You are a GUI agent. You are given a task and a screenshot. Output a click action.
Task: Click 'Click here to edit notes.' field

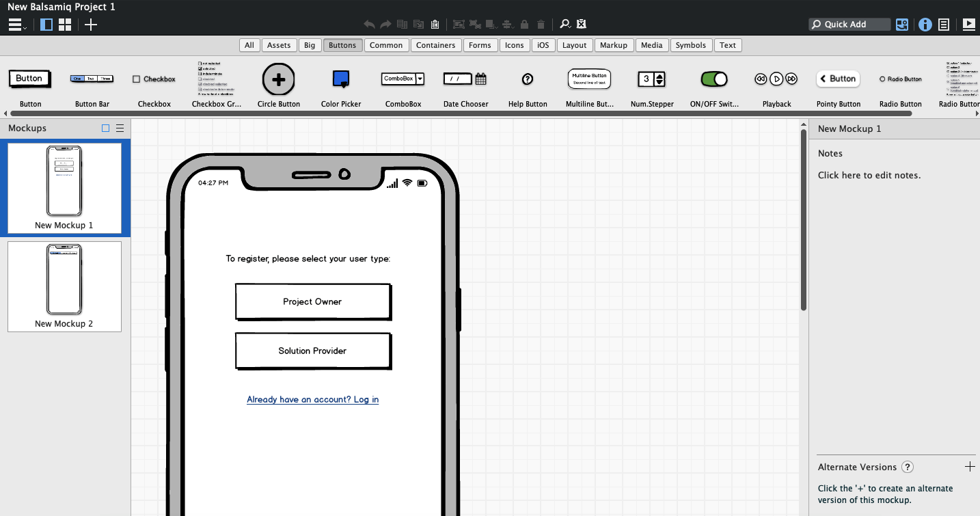click(869, 175)
